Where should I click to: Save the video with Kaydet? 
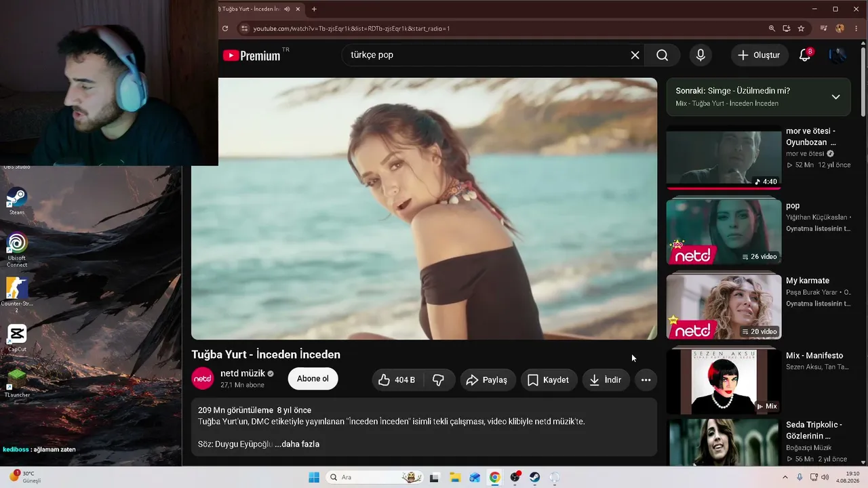point(549,380)
